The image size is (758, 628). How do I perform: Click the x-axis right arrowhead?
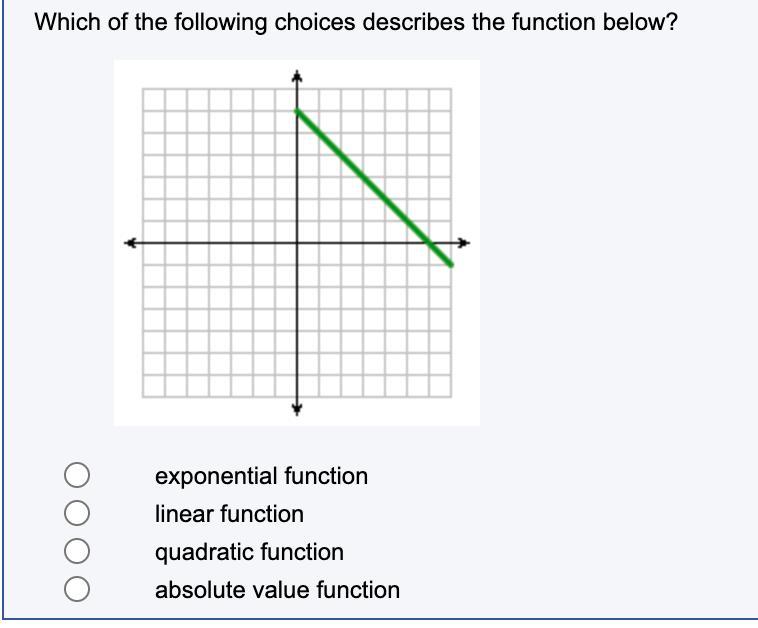[x=463, y=242]
